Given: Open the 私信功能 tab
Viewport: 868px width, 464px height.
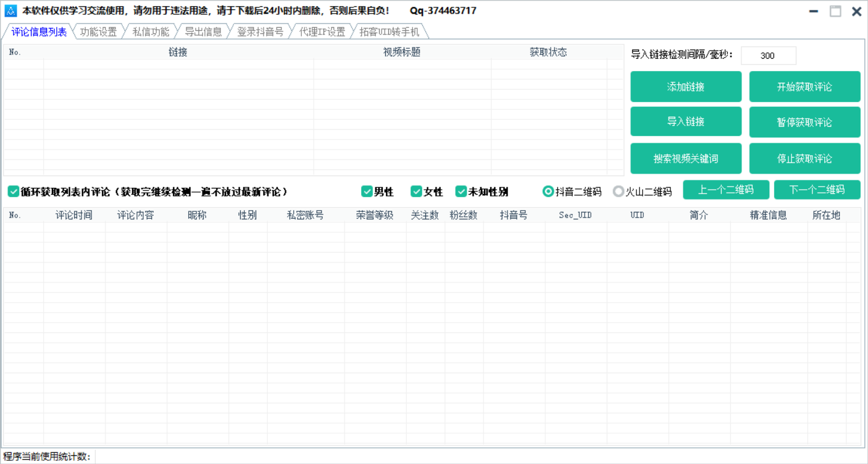Looking at the screenshot, I should pyautogui.click(x=150, y=32).
